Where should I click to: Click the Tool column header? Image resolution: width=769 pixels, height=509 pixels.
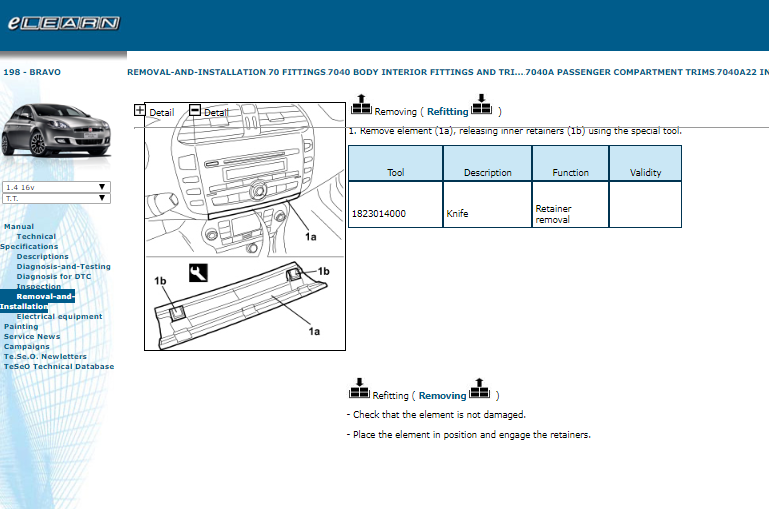(395, 164)
